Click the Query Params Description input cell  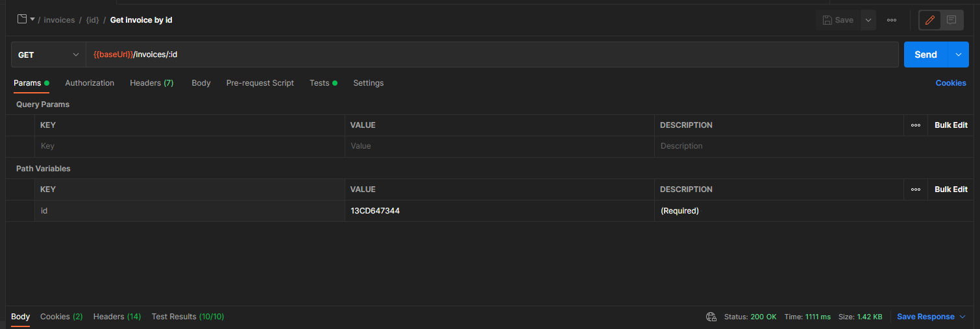pyautogui.click(x=815, y=146)
